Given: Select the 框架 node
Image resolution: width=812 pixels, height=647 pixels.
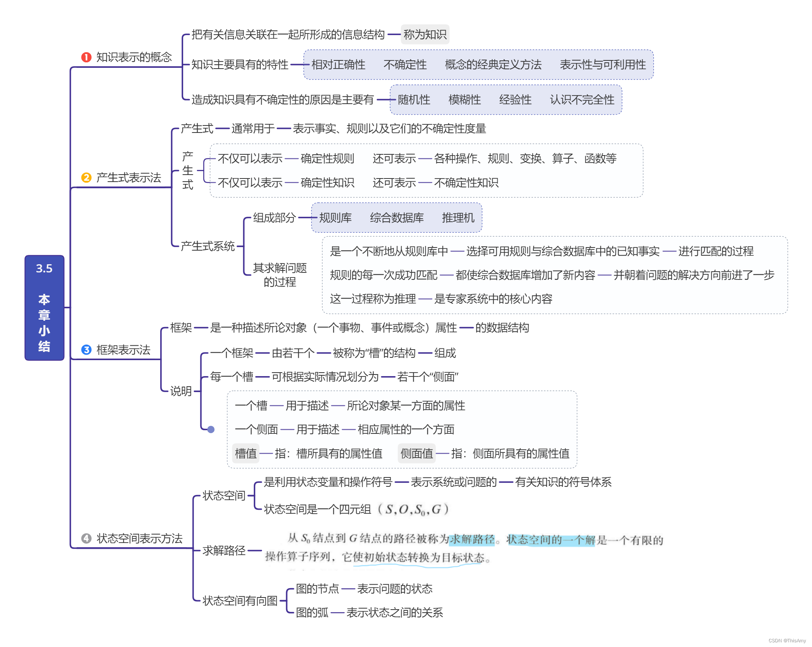Looking at the screenshot, I should coord(181,328).
